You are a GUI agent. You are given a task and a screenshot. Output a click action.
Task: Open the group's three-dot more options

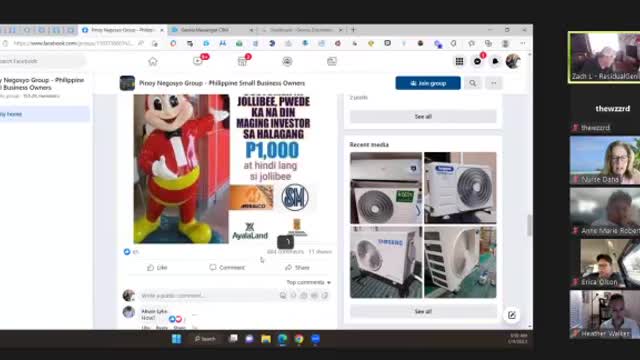494,83
